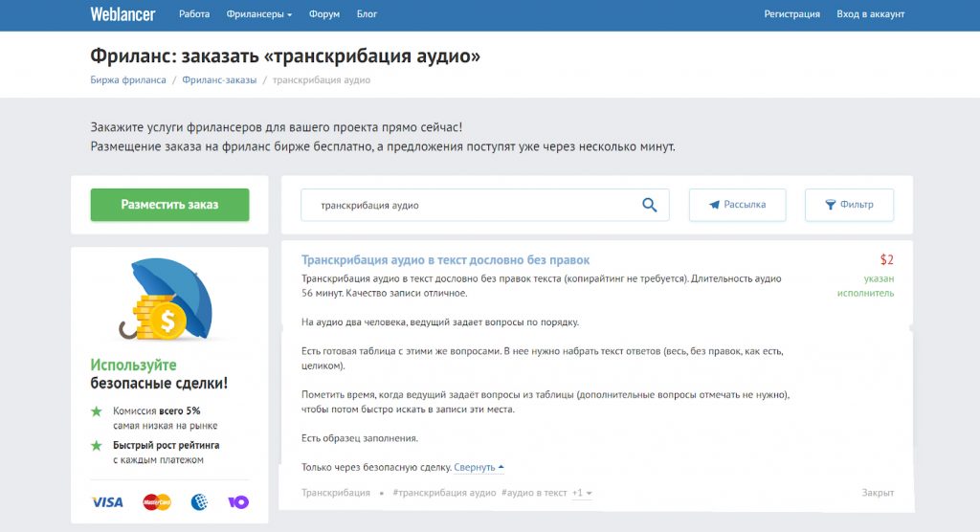980x532 pixels.
Task: Click the VISA payment icon
Action: coord(107,502)
